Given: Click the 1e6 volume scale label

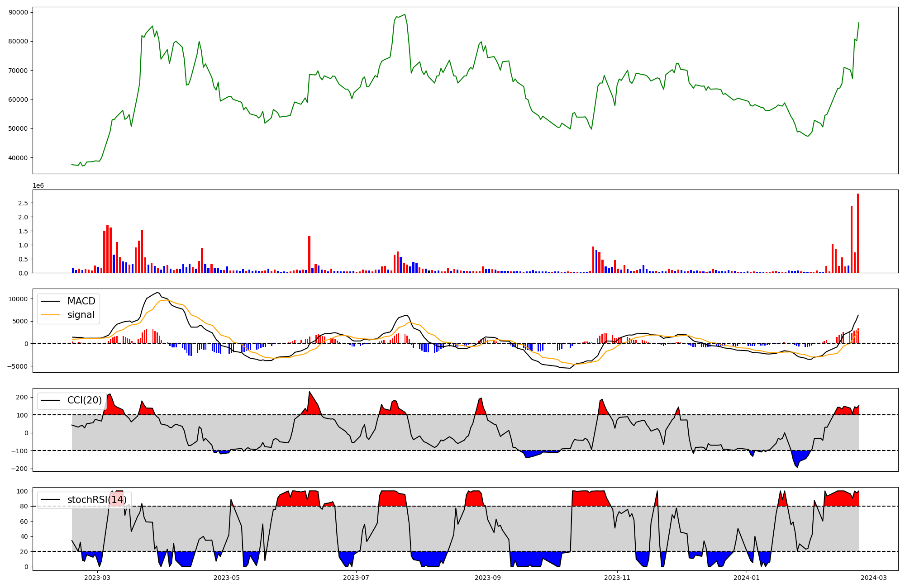Looking at the screenshot, I should [38, 185].
